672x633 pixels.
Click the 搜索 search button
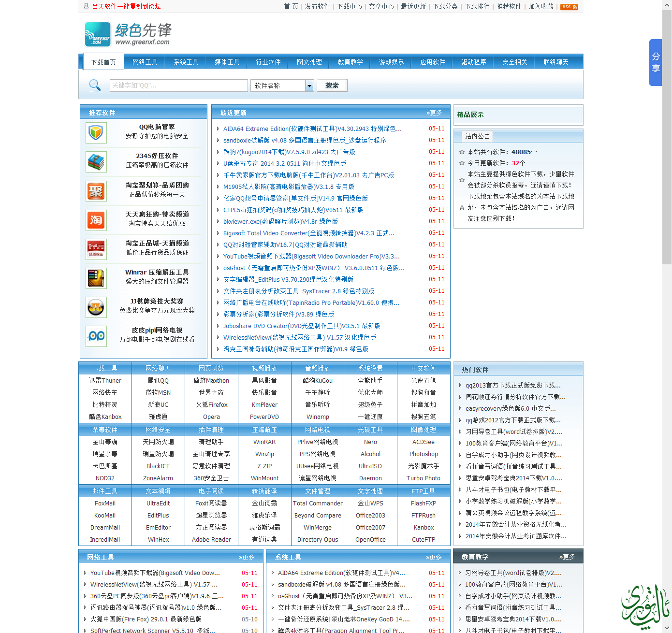tap(332, 86)
